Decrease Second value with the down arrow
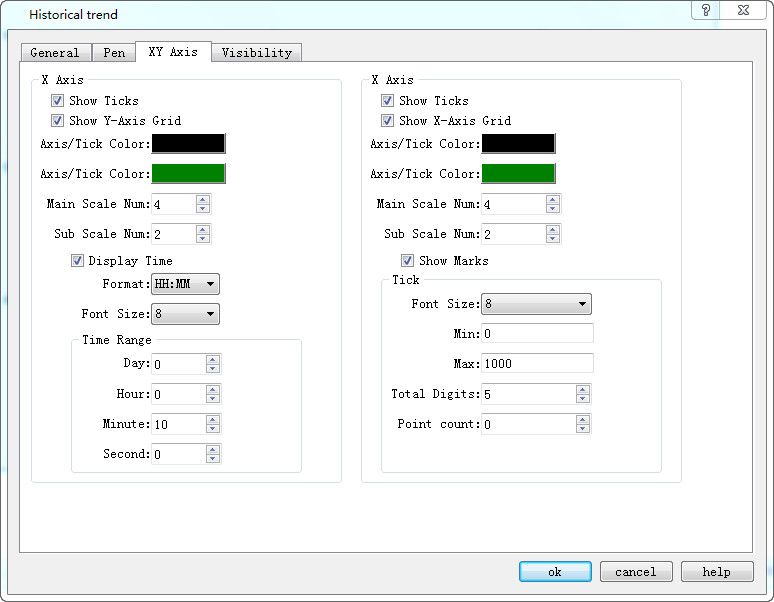 pyautogui.click(x=213, y=459)
